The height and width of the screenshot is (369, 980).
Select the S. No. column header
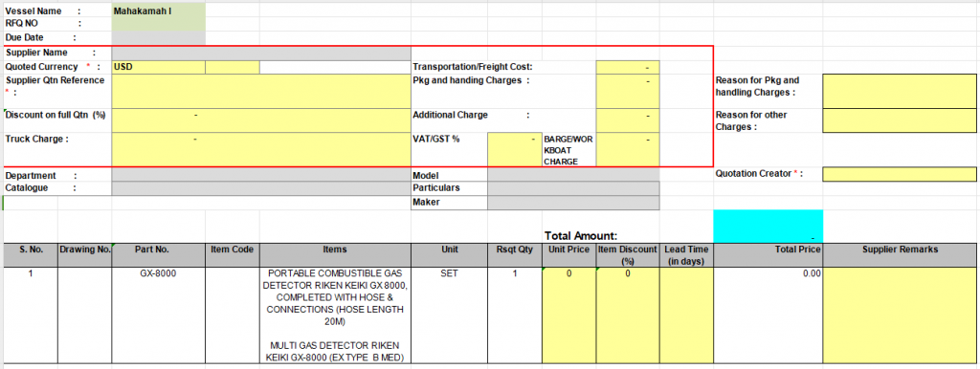(31, 254)
